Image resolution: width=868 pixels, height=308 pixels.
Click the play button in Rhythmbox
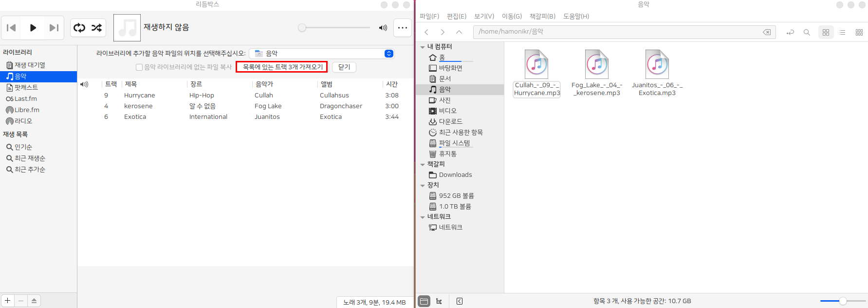tap(33, 28)
